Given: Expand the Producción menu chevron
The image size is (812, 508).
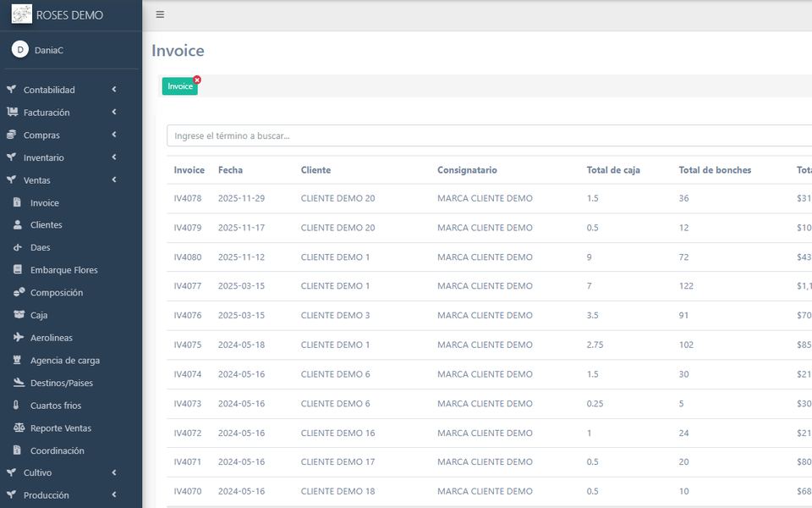Looking at the screenshot, I should tap(114, 494).
